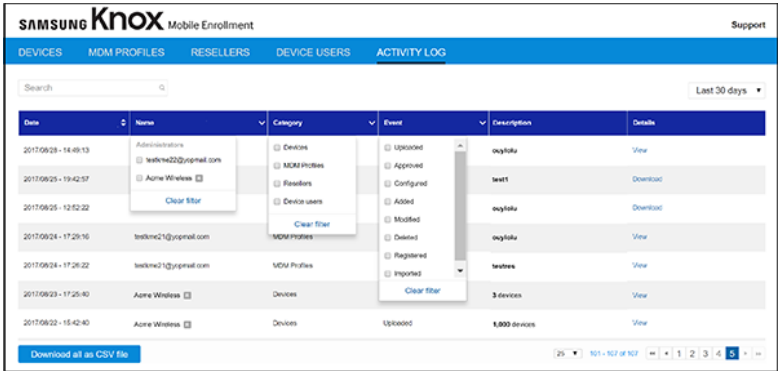Click reseller icon in the 2017/08/23 row
The image size is (780, 372).
click(187, 295)
